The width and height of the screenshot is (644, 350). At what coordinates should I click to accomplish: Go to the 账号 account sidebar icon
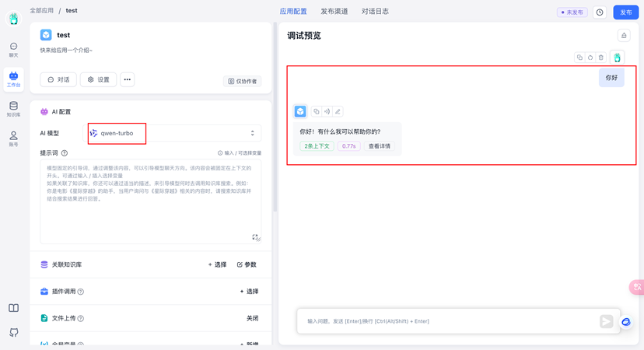click(x=13, y=138)
